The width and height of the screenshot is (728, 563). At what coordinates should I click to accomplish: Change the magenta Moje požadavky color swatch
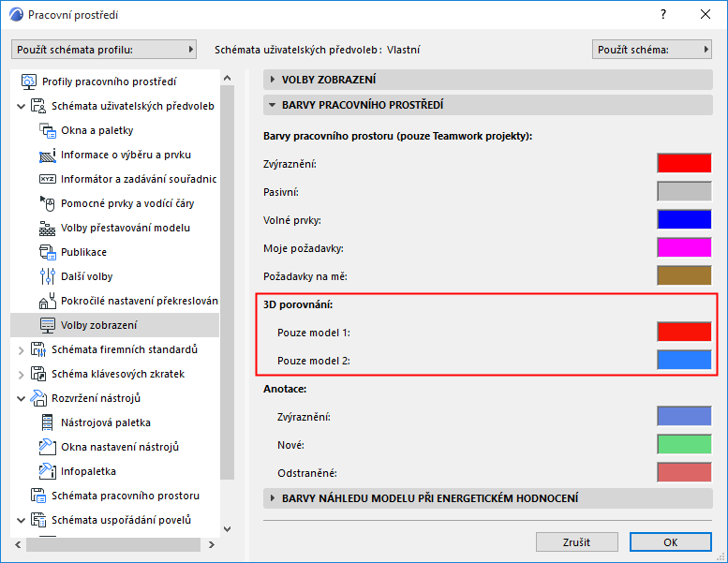coord(684,247)
